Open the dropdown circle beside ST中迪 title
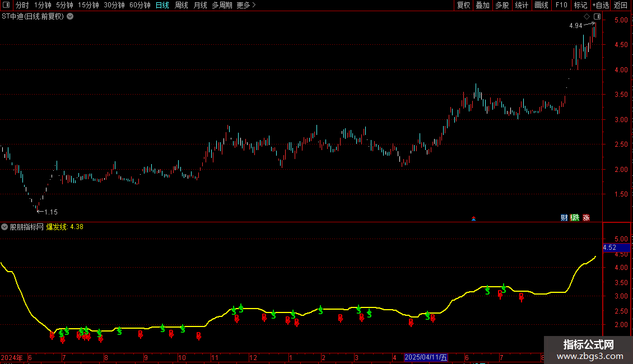This screenshot has width=633, height=364. pyautogui.click(x=70, y=17)
